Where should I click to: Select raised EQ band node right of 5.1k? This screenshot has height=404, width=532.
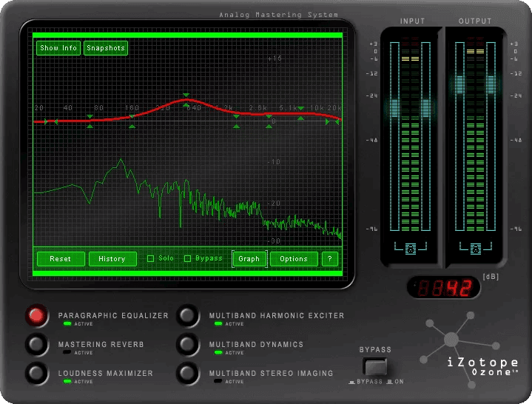point(300,113)
